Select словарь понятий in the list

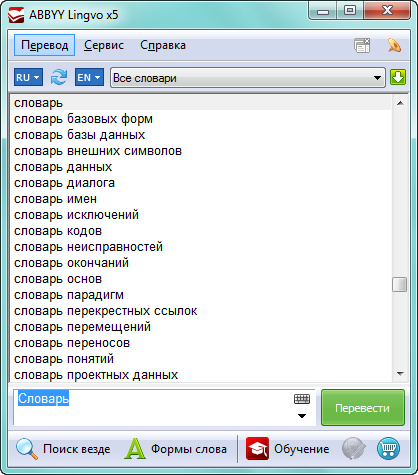[x=201, y=359]
